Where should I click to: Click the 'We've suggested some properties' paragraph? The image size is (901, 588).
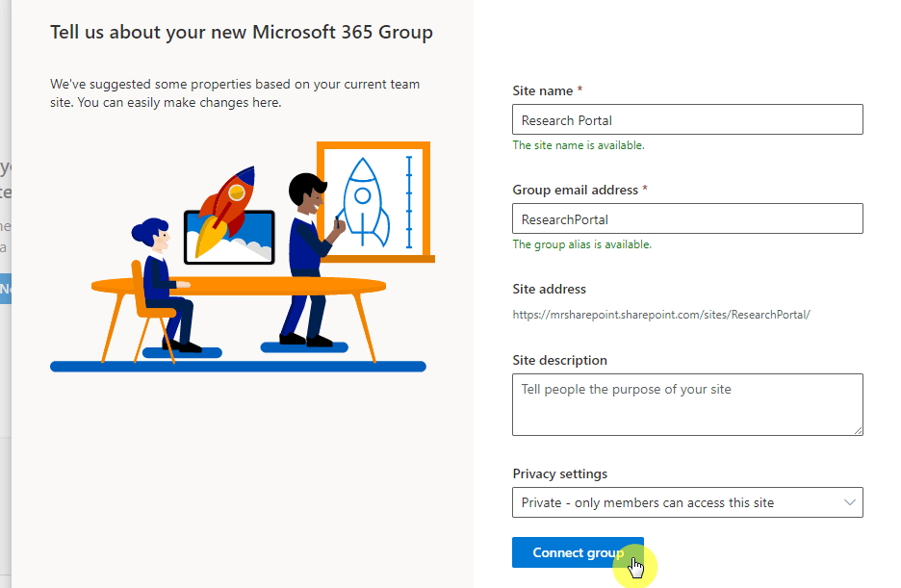click(235, 93)
